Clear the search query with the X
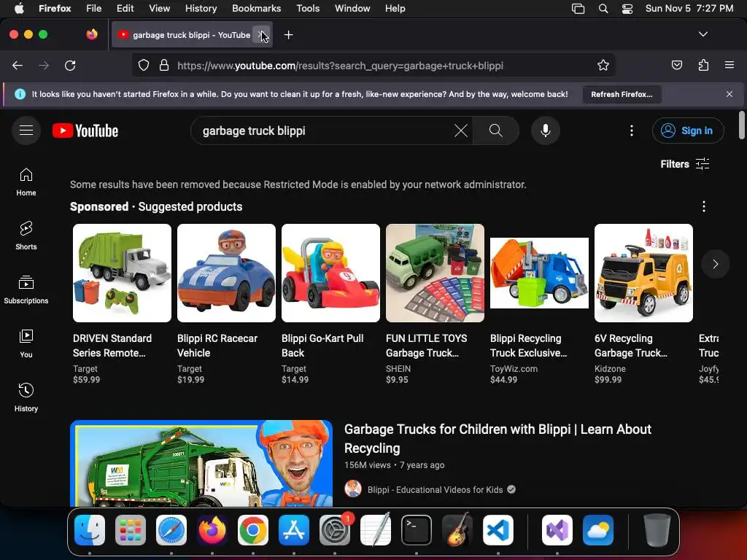 (x=461, y=131)
